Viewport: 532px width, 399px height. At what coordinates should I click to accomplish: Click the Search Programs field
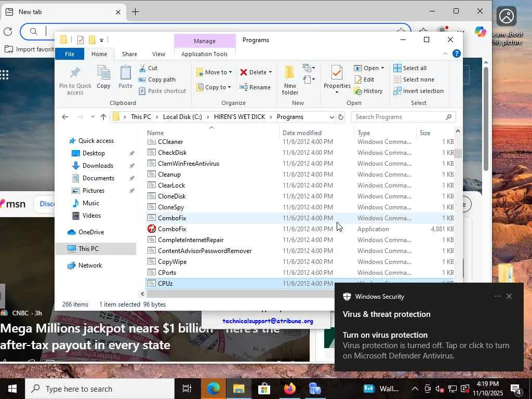[403, 117]
